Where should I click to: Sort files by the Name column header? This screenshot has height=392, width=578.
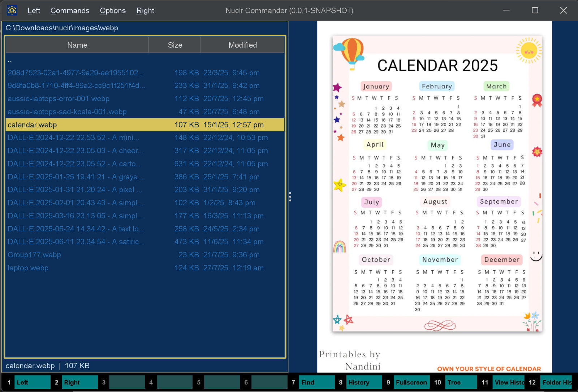[77, 45]
